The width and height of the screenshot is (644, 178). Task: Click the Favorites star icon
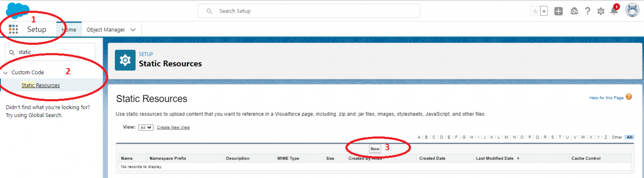[535, 11]
